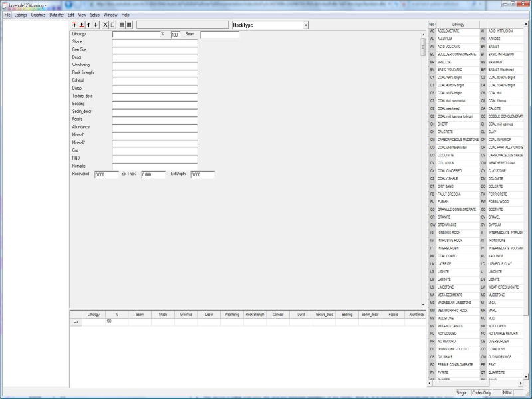Click the Weathering input field
532x399 pixels.
pyautogui.click(x=154, y=65)
